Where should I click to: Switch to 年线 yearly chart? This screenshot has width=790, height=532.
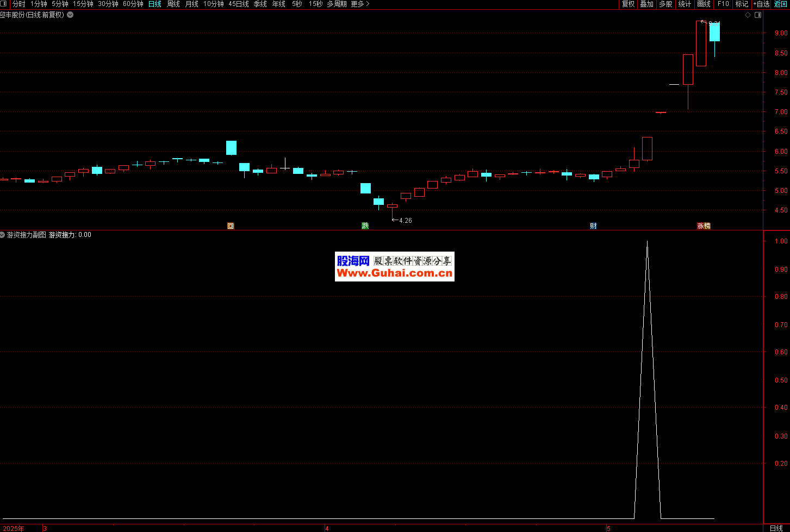[279, 4]
